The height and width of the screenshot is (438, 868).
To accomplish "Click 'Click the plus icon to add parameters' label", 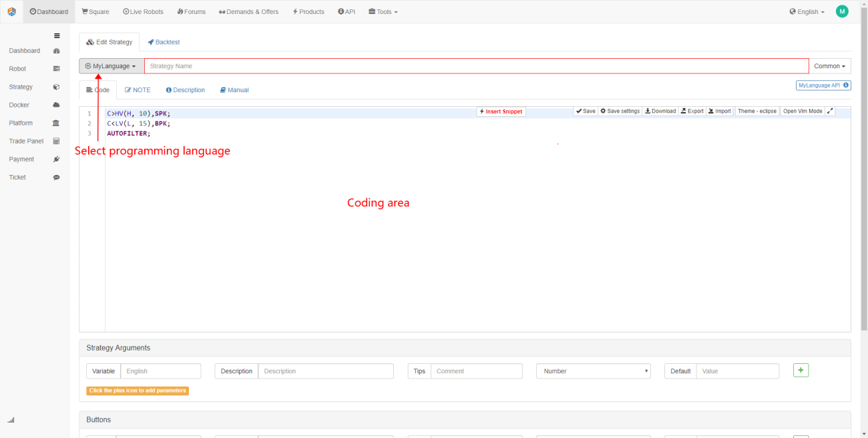I will click(138, 391).
